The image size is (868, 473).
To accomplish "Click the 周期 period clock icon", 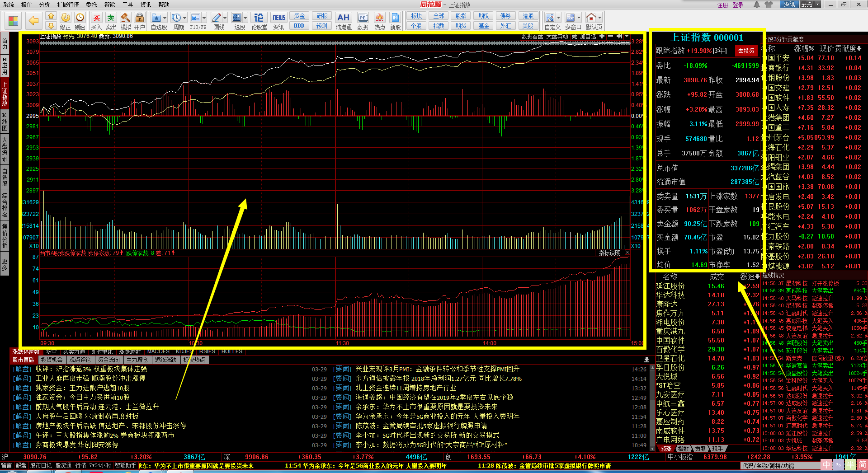I will [176, 18].
